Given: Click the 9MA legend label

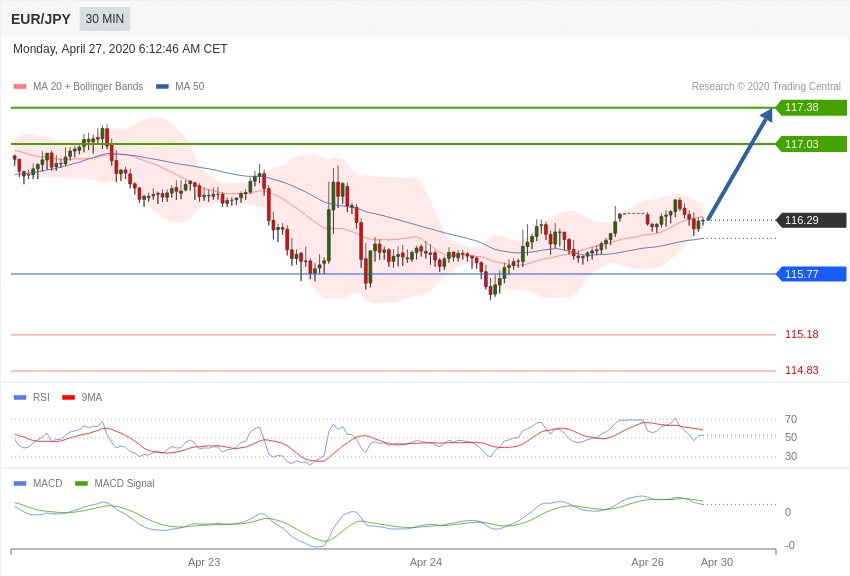Looking at the screenshot, I should point(92,398).
